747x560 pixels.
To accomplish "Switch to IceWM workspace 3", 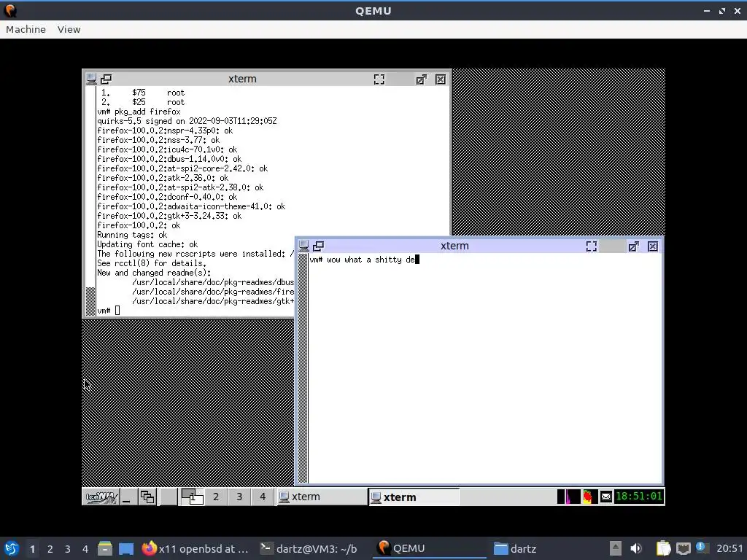I will [x=239, y=497].
